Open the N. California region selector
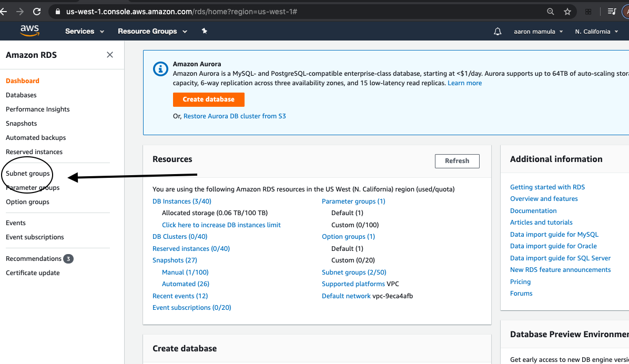This screenshot has width=629, height=364. coord(596,32)
